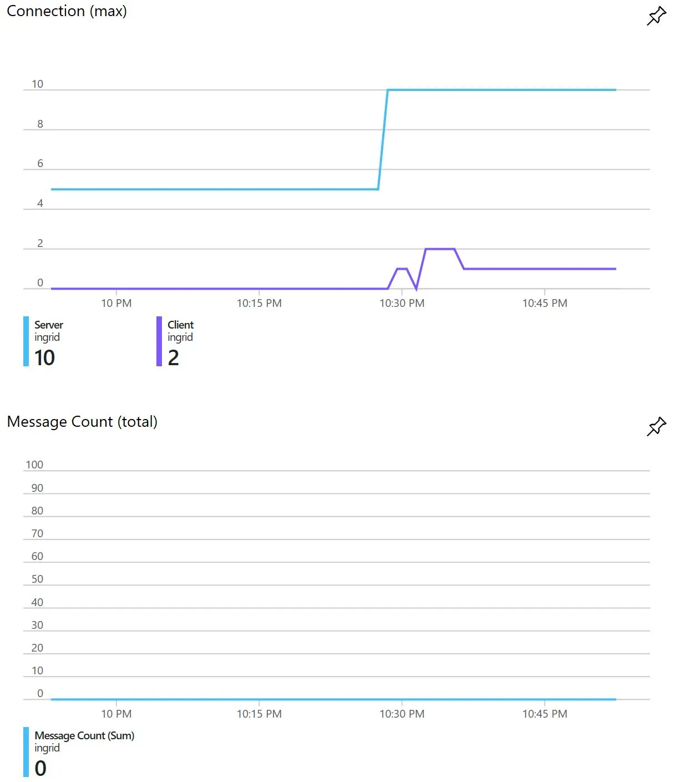Screen dimensions: 700x782
Task: Select the Client ingrid legend entry
Action: click(180, 331)
